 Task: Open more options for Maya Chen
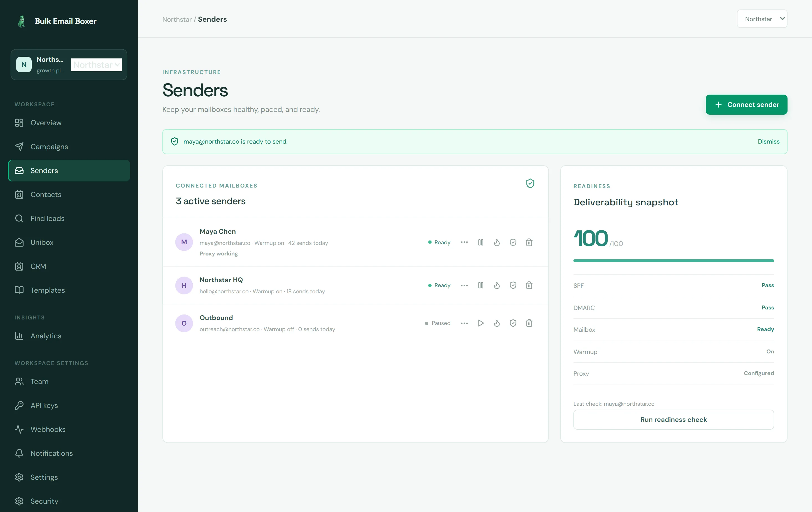pos(464,242)
